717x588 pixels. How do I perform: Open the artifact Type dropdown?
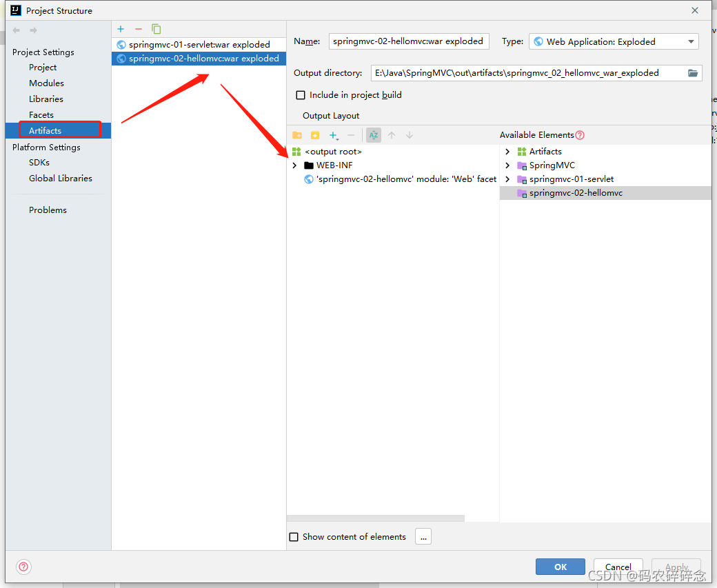pos(614,41)
